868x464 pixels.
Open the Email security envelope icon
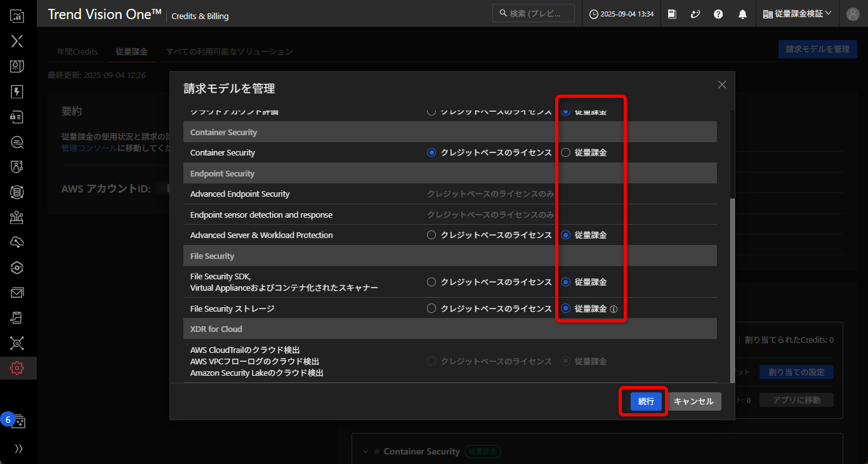(x=17, y=293)
